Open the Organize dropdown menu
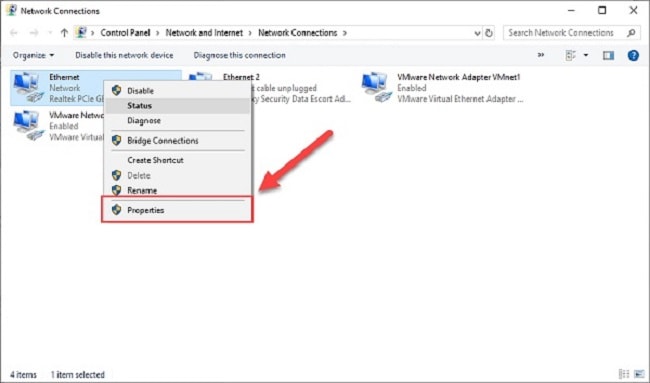This screenshot has height=383, width=650. coord(33,55)
